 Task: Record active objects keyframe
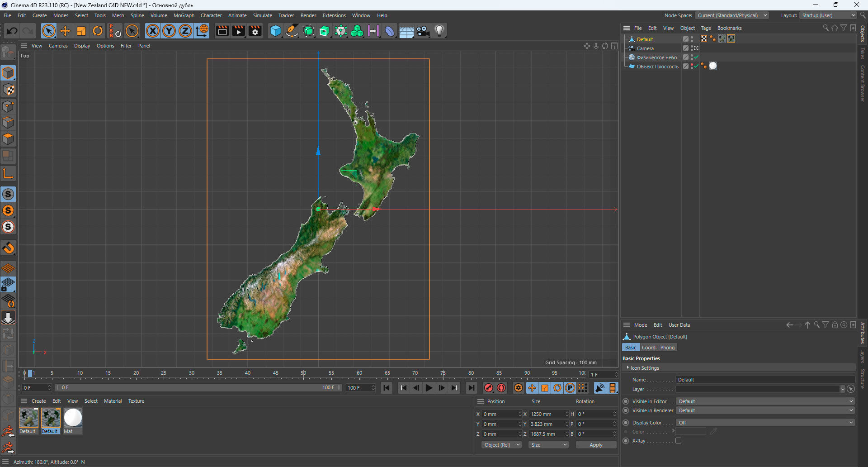point(488,388)
